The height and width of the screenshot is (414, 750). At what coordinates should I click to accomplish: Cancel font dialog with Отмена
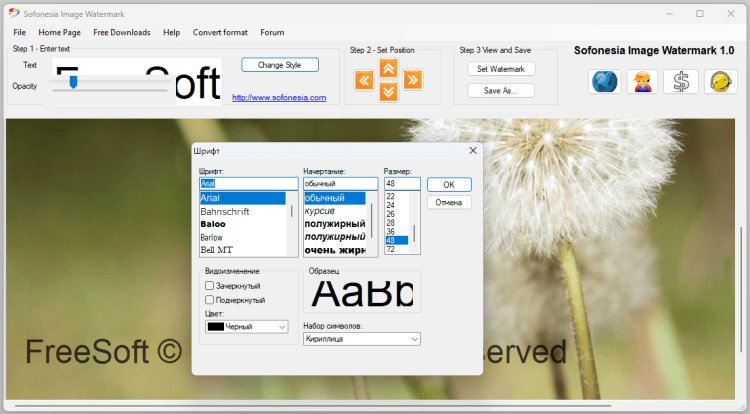[x=449, y=203]
